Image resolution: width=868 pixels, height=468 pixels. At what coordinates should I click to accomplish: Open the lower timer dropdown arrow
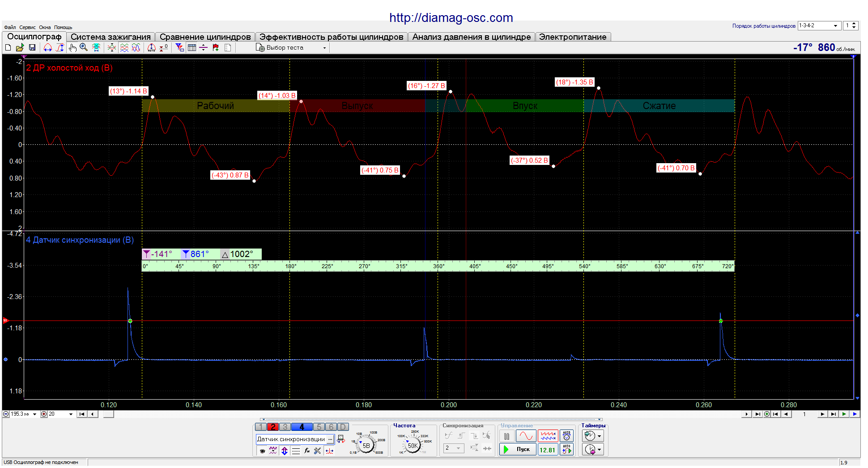pyautogui.click(x=600, y=450)
